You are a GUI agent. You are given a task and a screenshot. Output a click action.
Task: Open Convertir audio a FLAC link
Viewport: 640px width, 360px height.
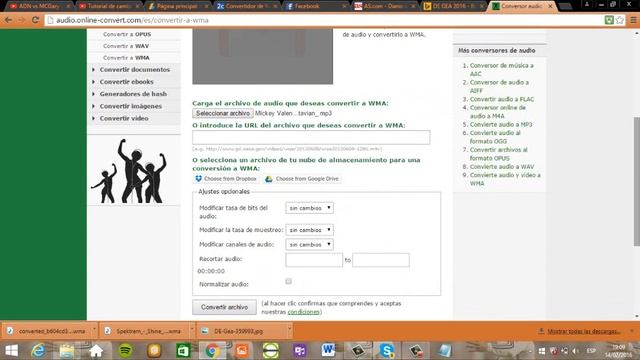tap(502, 99)
